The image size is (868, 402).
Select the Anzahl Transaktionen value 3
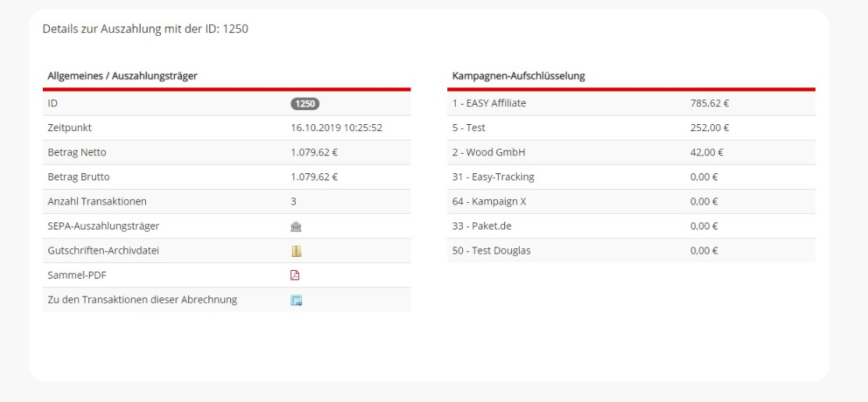(x=293, y=201)
